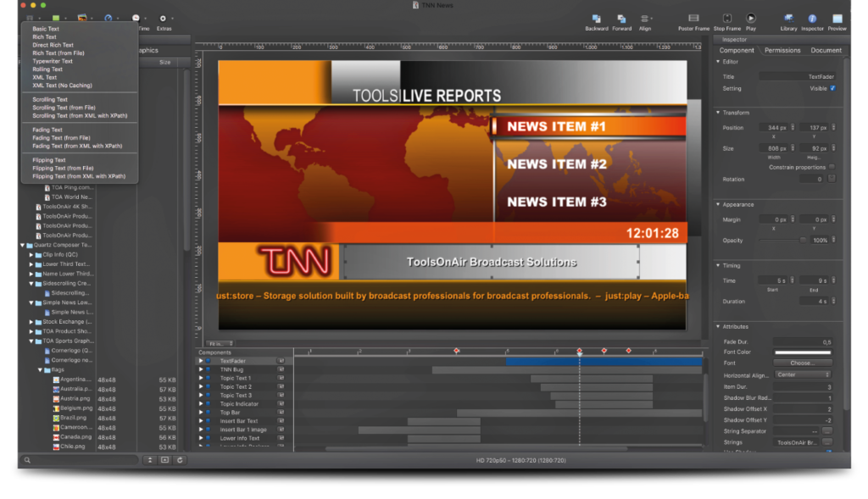This screenshot has height=499, width=868.
Task: Open the Extras gear menu
Action: [x=163, y=19]
